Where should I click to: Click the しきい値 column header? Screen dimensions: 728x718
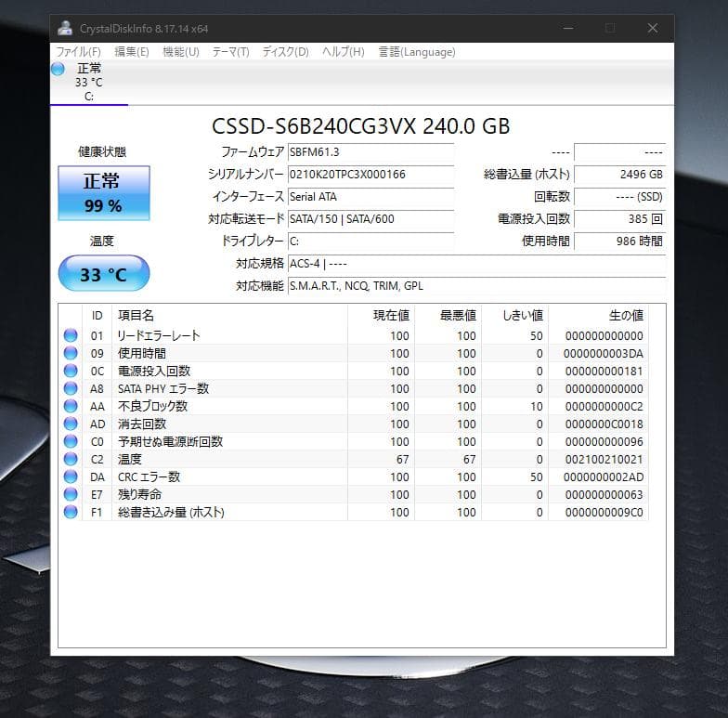tap(514, 316)
